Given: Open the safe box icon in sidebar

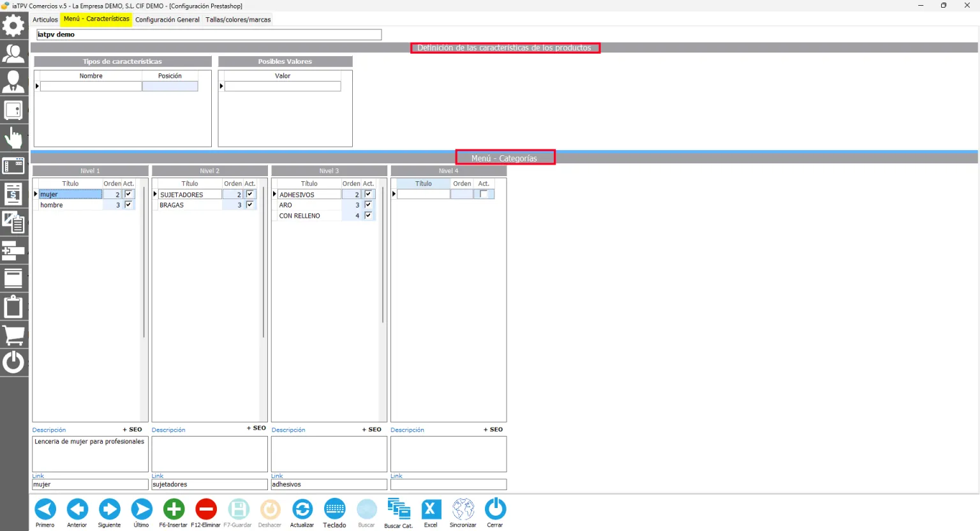Looking at the screenshot, I should 13,110.
